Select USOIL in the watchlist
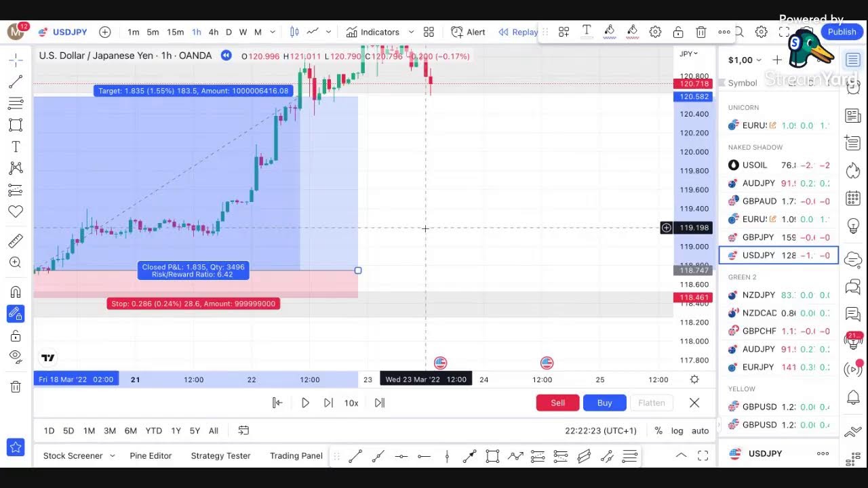Image resolution: width=868 pixels, height=488 pixels. click(778, 165)
